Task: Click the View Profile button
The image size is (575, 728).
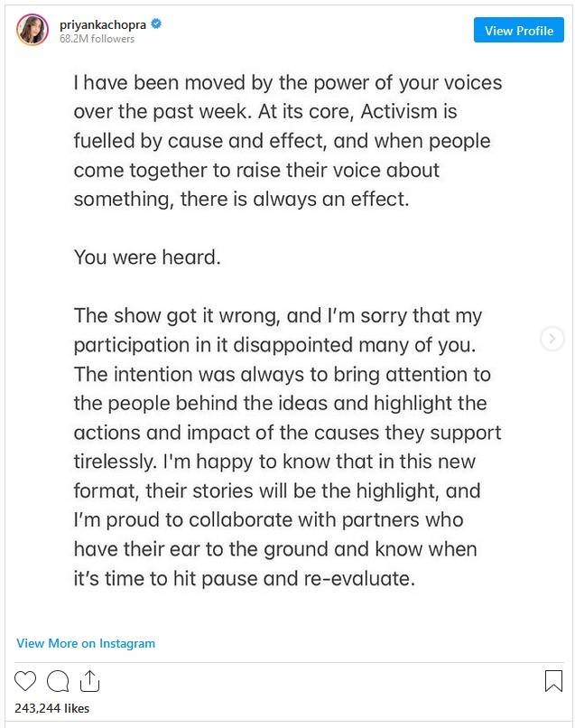Action: pyautogui.click(x=519, y=30)
